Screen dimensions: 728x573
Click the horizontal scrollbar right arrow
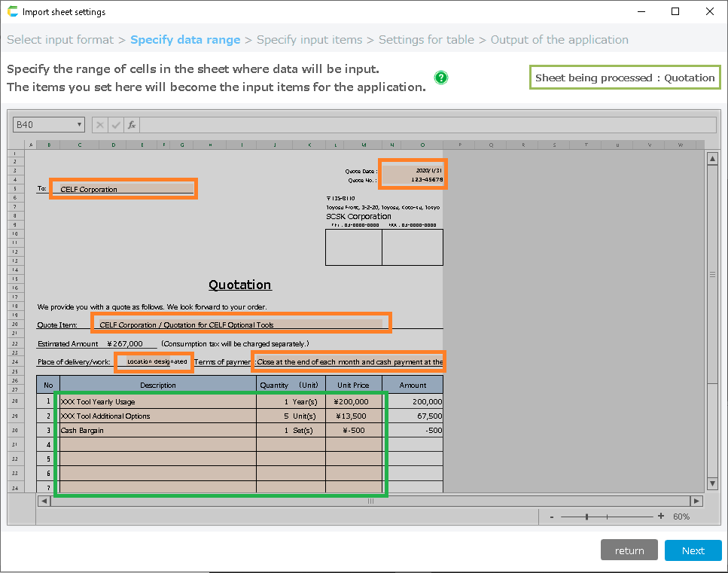click(x=696, y=501)
